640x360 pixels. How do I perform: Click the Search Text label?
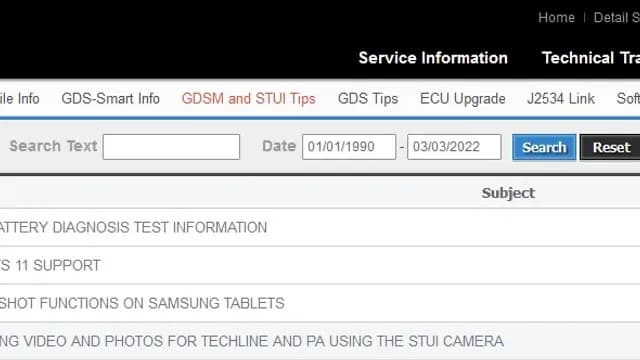click(53, 146)
